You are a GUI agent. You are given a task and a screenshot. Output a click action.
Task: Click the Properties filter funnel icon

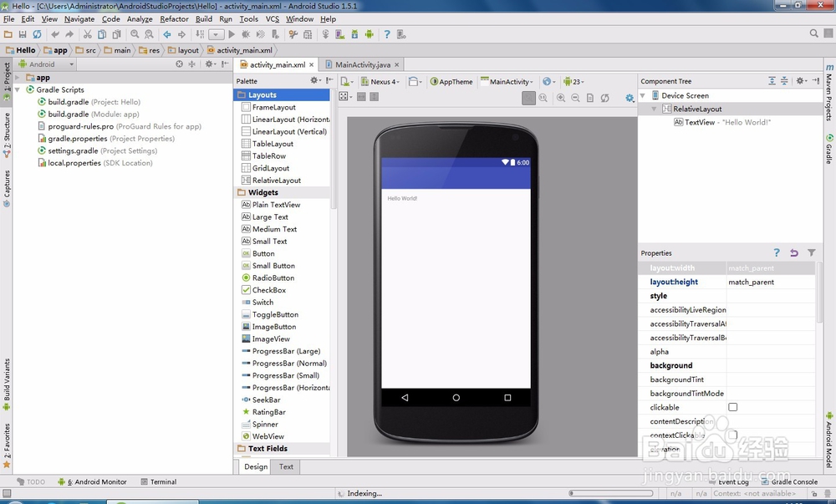click(x=812, y=252)
